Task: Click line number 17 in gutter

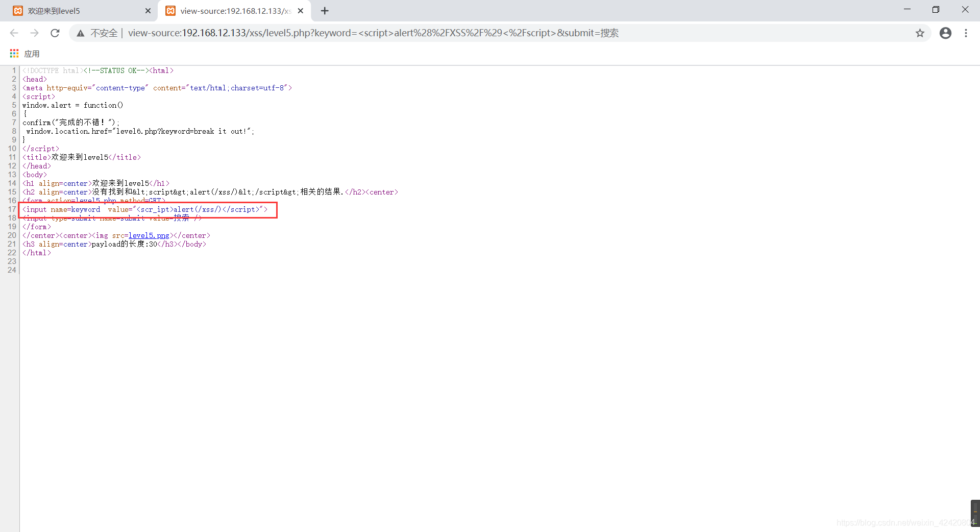Action: [12, 209]
